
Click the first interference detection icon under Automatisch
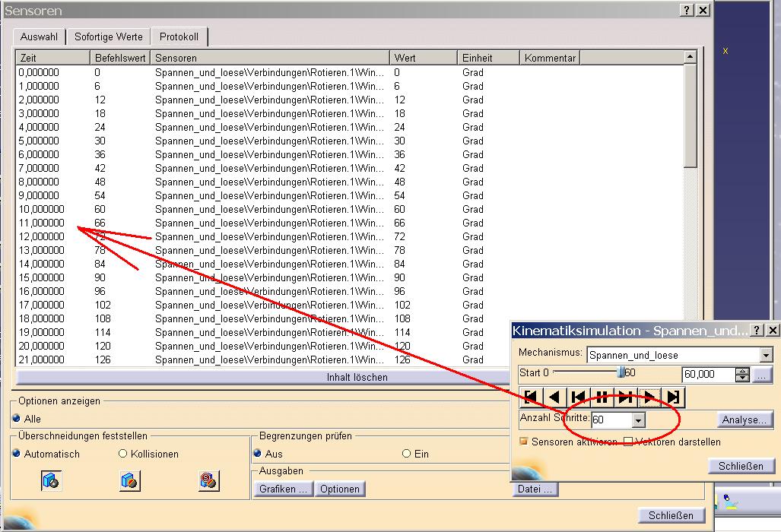51,481
